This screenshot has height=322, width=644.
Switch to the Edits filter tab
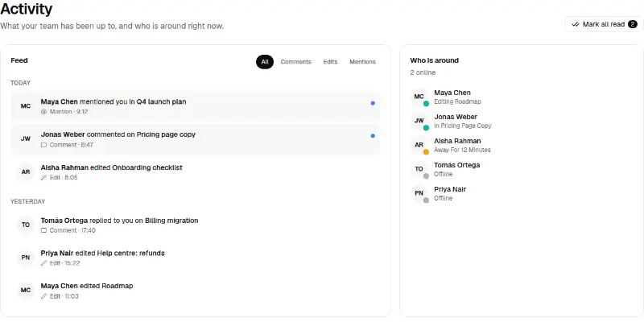point(330,62)
